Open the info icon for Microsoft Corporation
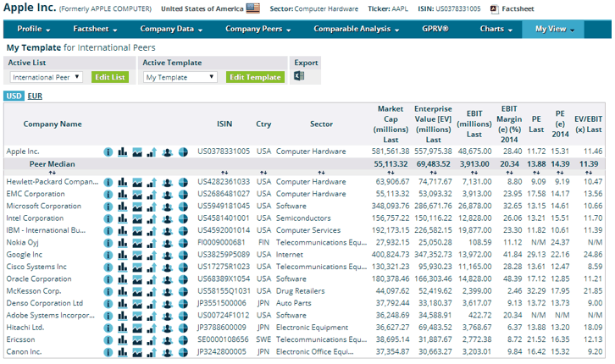This screenshot has width=615, height=364. coord(108,207)
